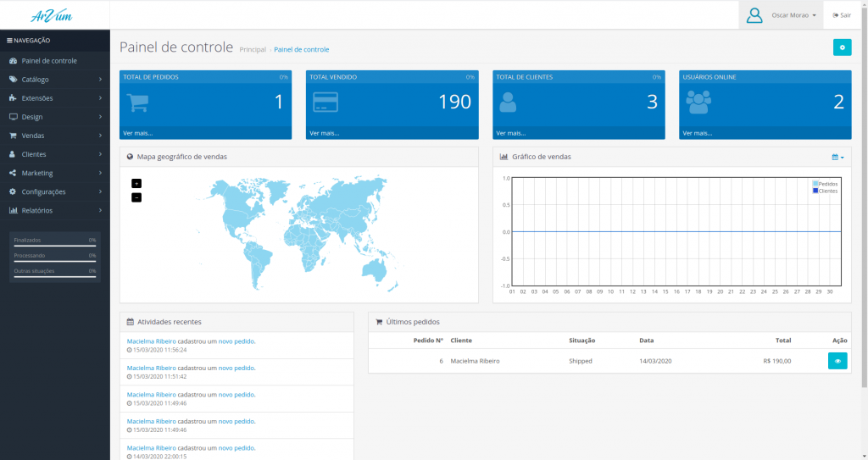
Task: Expand the Catálogo menu chevron
Action: [100, 80]
